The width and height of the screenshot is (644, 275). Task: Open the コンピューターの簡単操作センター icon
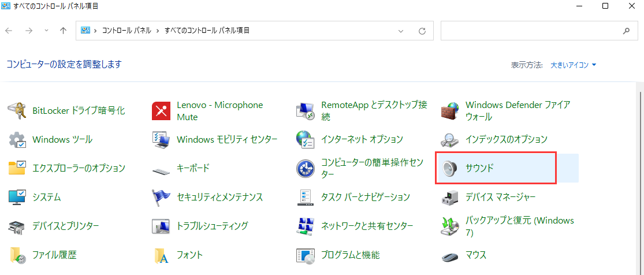(x=305, y=169)
